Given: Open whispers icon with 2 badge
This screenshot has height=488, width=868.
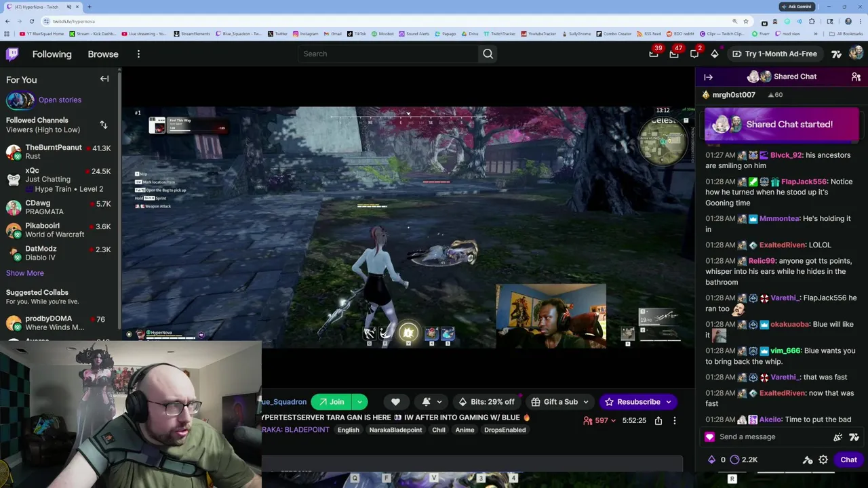Looking at the screenshot, I should click(x=694, y=54).
